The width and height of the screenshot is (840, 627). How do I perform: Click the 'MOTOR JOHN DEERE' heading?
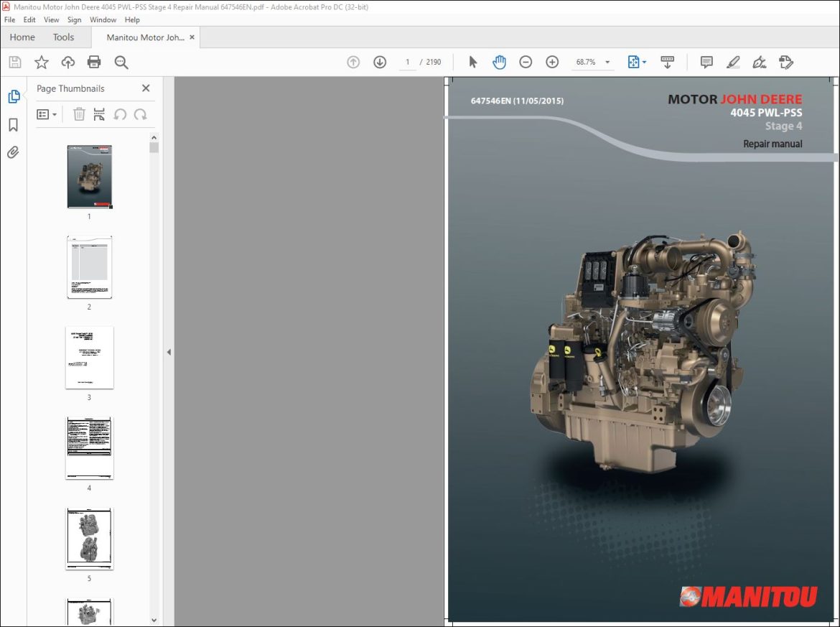coord(735,99)
